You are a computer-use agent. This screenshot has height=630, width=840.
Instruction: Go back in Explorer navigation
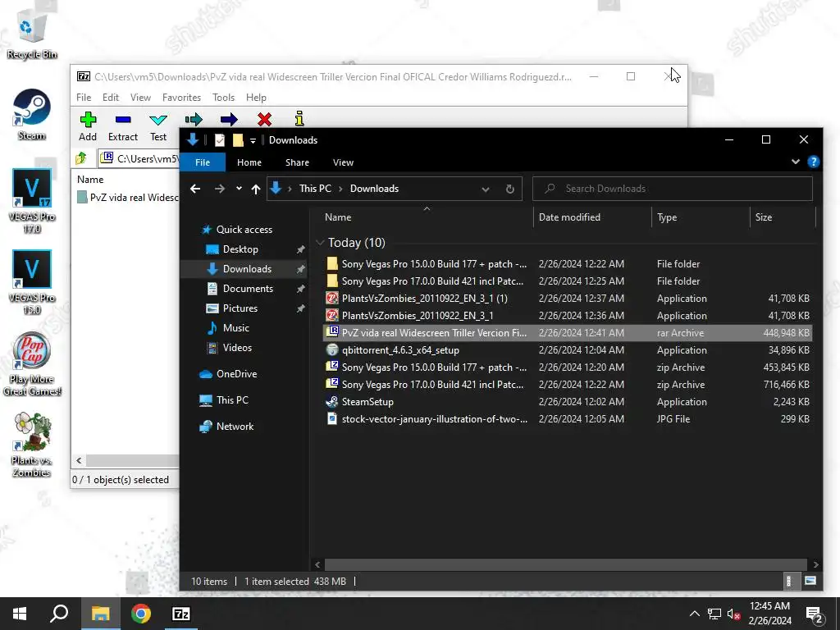pos(195,189)
